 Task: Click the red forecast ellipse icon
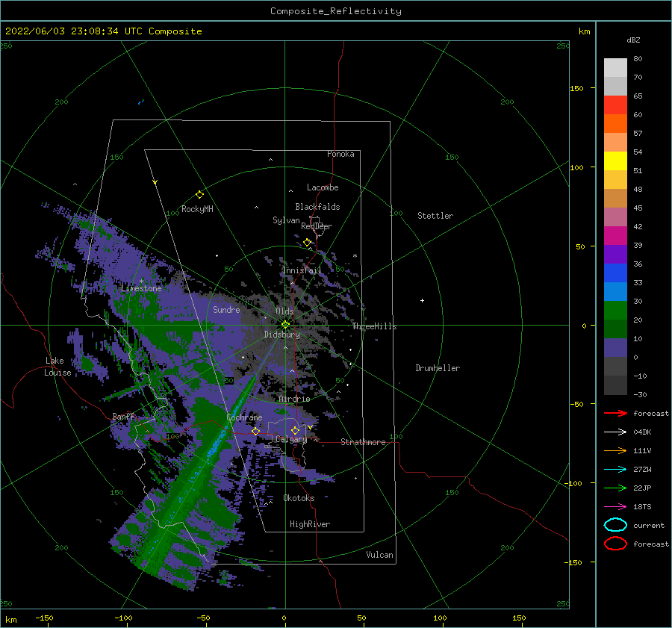coord(615,544)
